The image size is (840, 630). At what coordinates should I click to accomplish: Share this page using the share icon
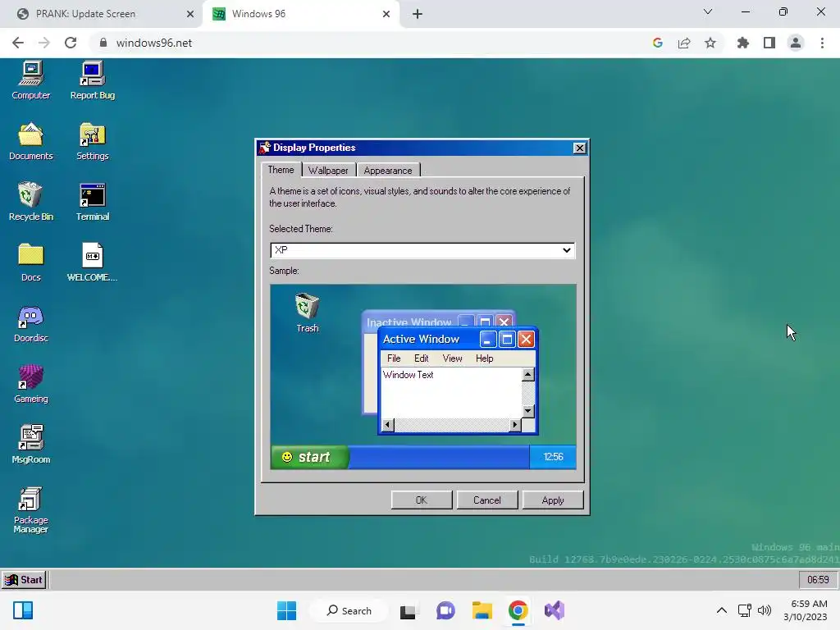pyautogui.click(x=684, y=43)
